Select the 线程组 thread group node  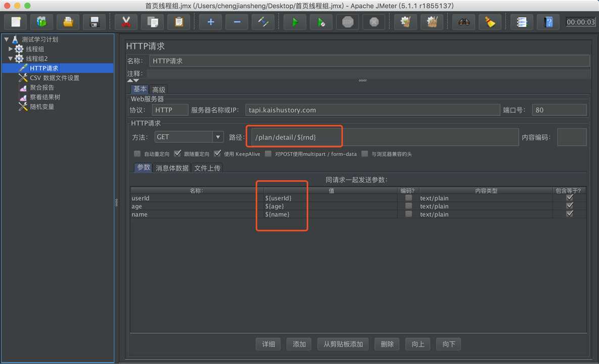pos(35,49)
